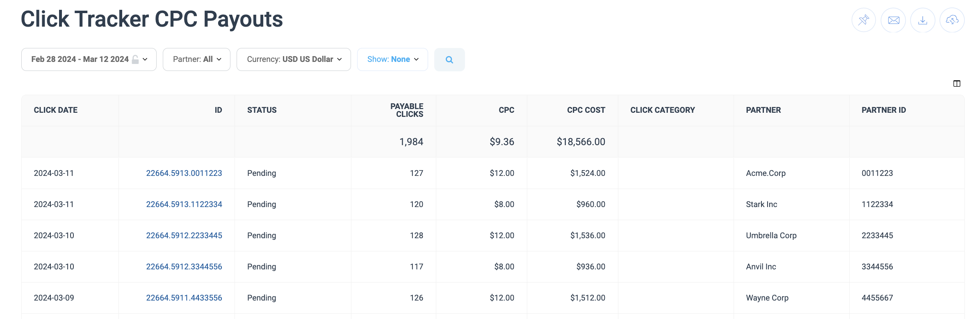The height and width of the screenshot is (319, 980).
Task: Click partner name Stark Inc
Action: pos(761,204)
